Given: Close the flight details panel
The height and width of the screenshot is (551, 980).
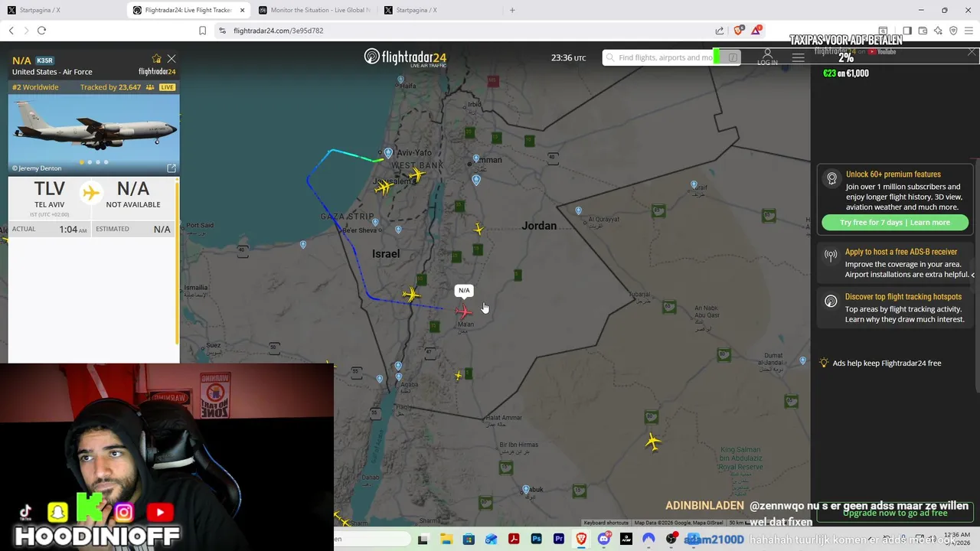Looking at the screenshot, I should pyautogui.click(x=171, y=58).
